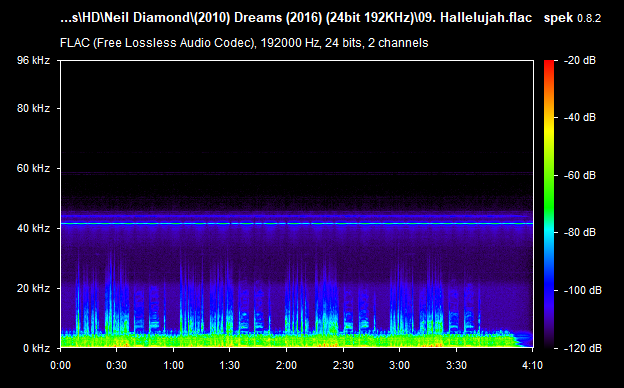The width and height of the screenshot is (624, 388).
Task: Click the 80 kHz frequency axis label
Action: 33,108
